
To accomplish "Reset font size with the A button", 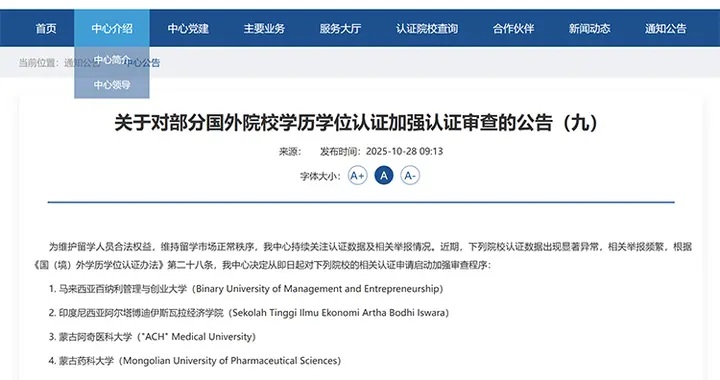I will [x=384, y=175].
